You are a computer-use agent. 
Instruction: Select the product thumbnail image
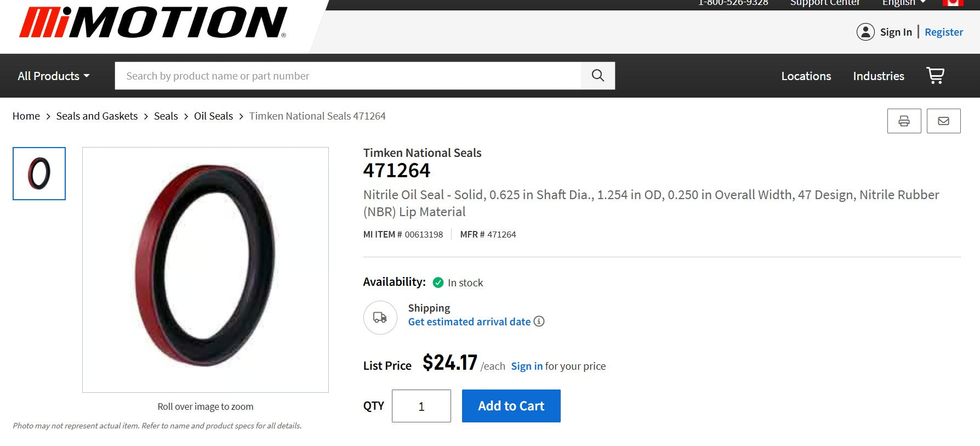point(38,174)
